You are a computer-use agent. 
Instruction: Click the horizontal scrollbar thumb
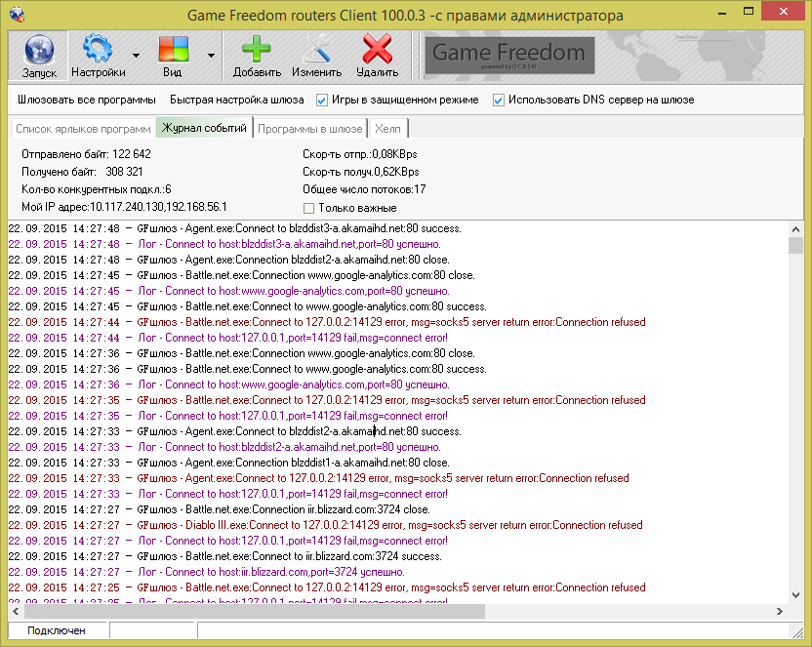[x=255, y=611]
